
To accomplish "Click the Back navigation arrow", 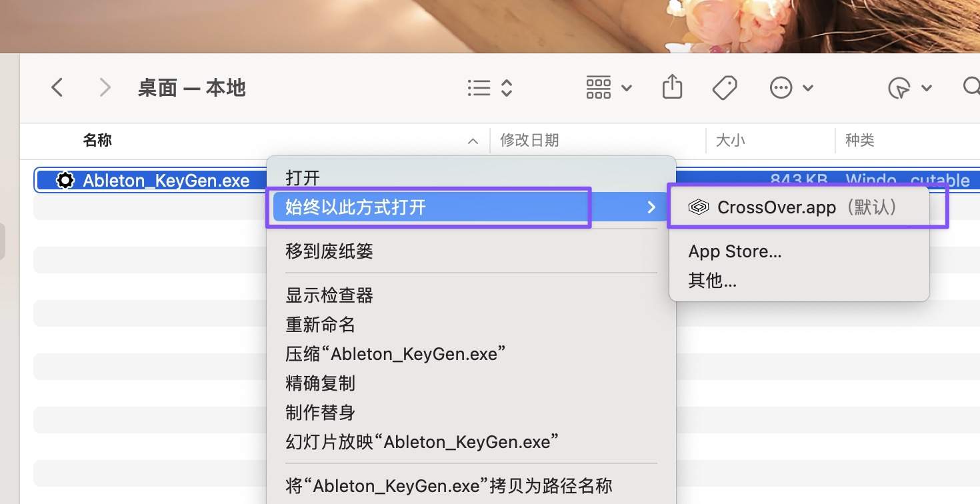I will point(57,87).
